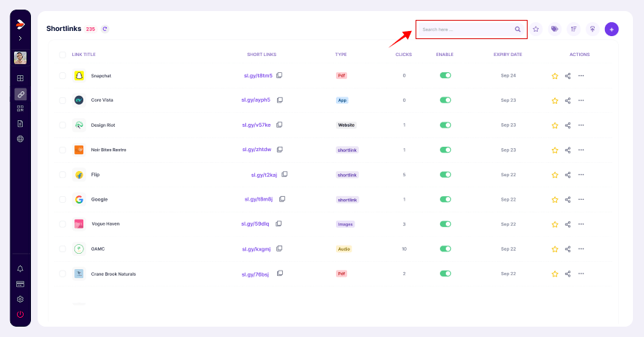
Task: Click the red power logout icon
Action: 20,314
